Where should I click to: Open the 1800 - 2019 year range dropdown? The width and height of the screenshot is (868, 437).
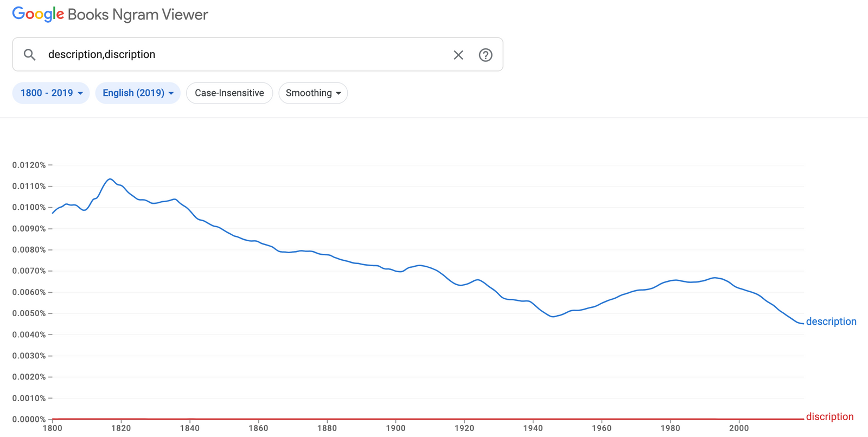point(51,93)
